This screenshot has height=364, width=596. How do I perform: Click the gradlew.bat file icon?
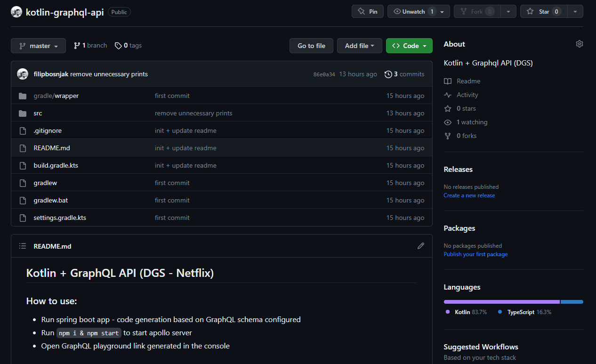pos(23,200)
